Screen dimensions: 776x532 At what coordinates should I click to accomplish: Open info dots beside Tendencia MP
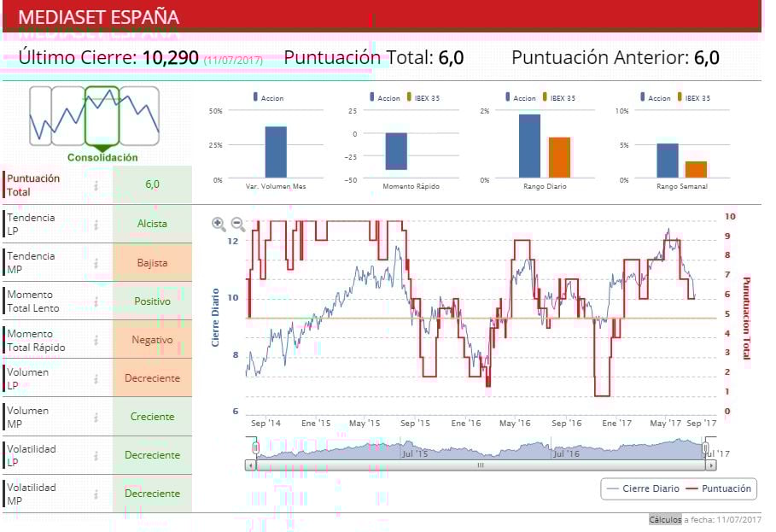point(96,263)
